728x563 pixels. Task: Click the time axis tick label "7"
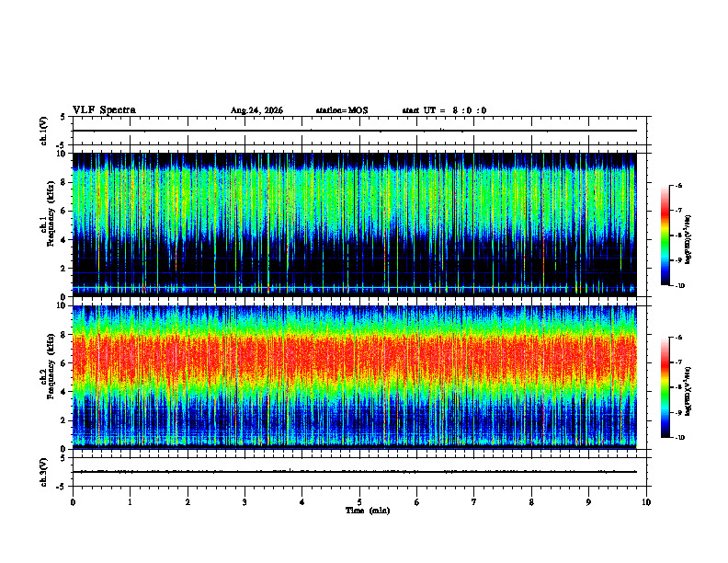tap(474, 502)
